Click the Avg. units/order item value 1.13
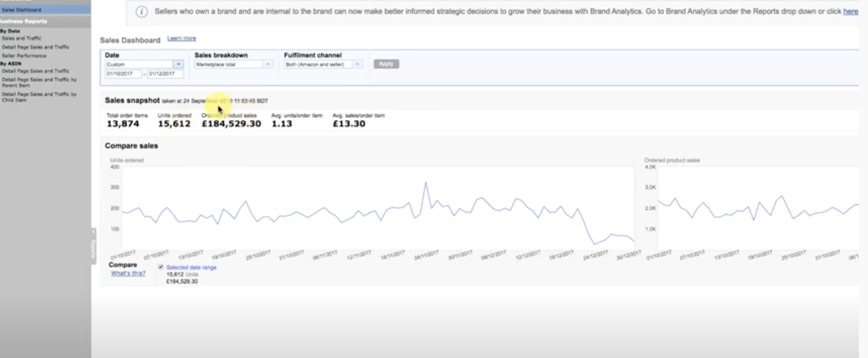 (x=282, y=124)
